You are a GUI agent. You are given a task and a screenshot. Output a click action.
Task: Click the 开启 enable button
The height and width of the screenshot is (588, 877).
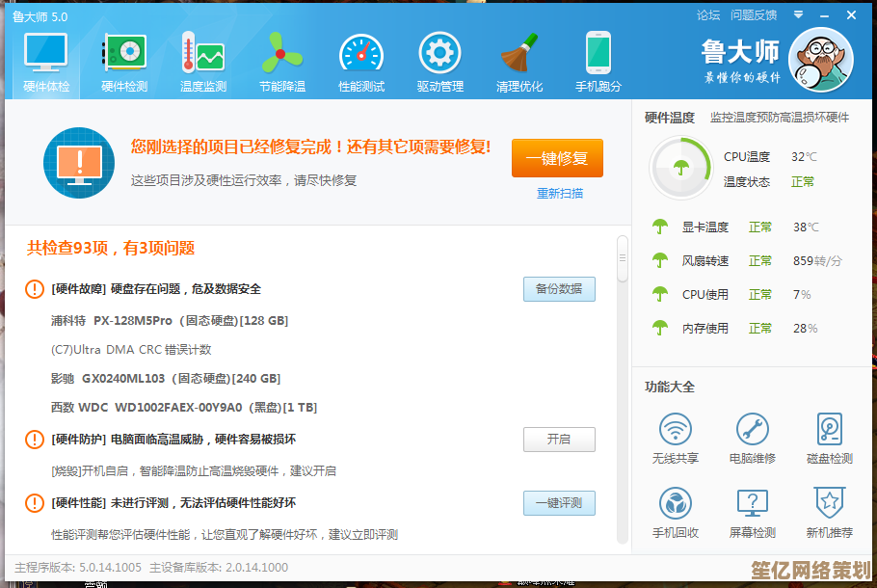click(559, 440)
